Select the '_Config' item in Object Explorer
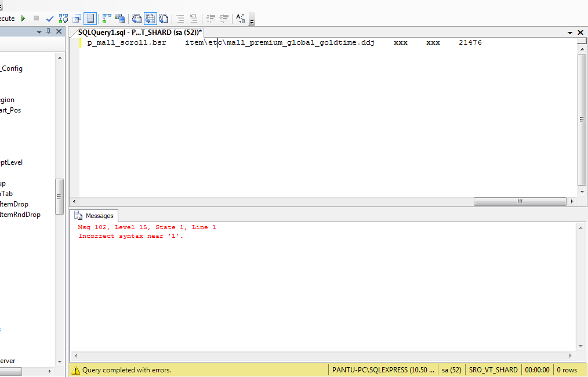The width and height of the screenshot is (588, 377). [11, 68]
